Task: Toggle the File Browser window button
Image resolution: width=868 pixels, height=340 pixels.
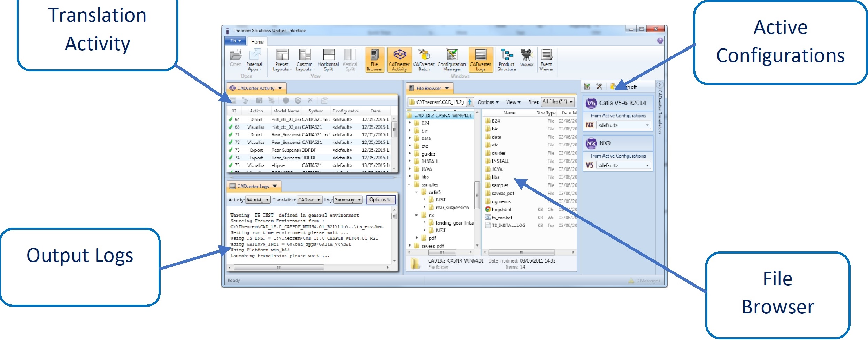Action: [x=375, y=60]
